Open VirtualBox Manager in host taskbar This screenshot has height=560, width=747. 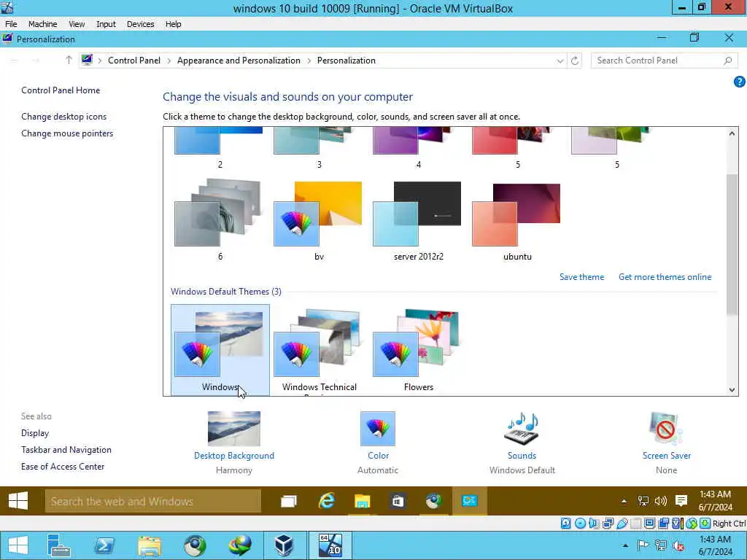point(284,545)
